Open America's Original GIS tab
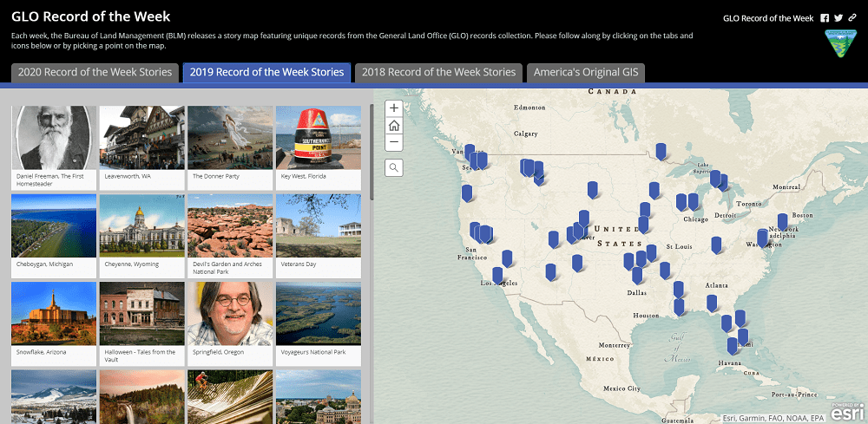 coord(586,73)
